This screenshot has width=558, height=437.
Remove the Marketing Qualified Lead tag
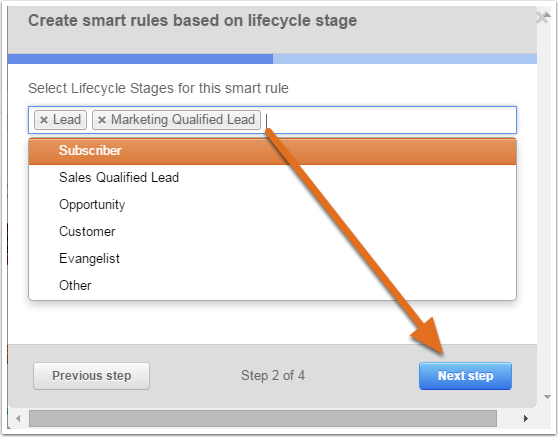[102, 120]
